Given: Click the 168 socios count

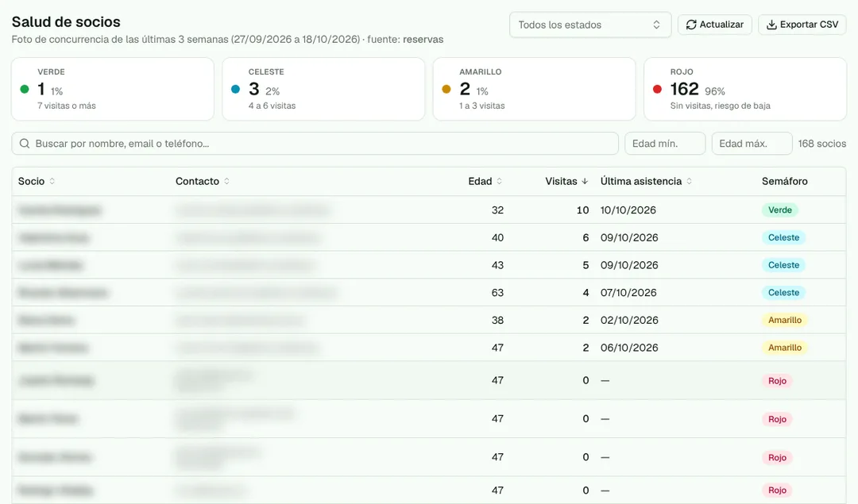Looking at the screenshot, I should [x=822, y=143].
